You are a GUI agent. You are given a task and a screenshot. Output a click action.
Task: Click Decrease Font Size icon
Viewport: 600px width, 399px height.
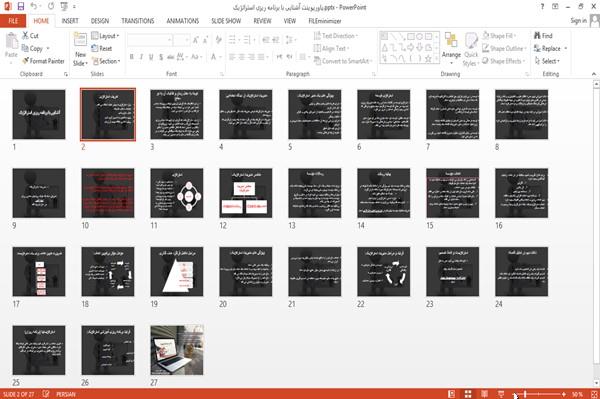point(206,39)
